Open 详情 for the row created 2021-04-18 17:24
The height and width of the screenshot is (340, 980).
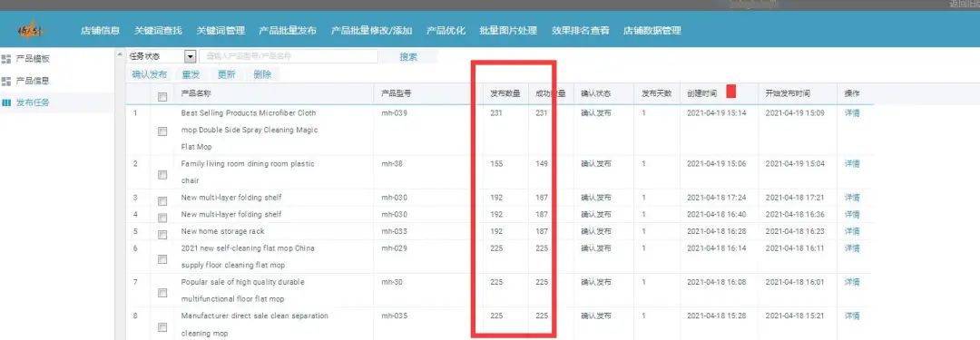pos(852,198)
